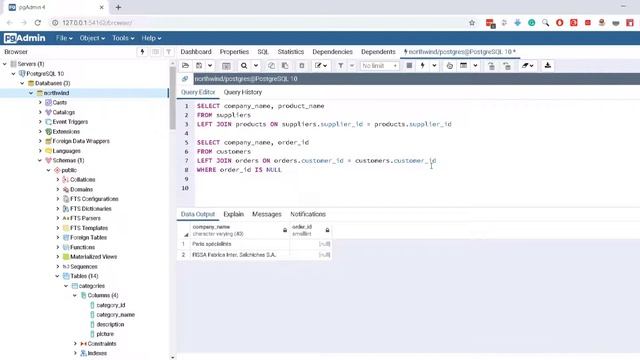The width and height of the screenshot is (640, 360).
Task: Open the Save options dropdown arrow
Action: 210,66
